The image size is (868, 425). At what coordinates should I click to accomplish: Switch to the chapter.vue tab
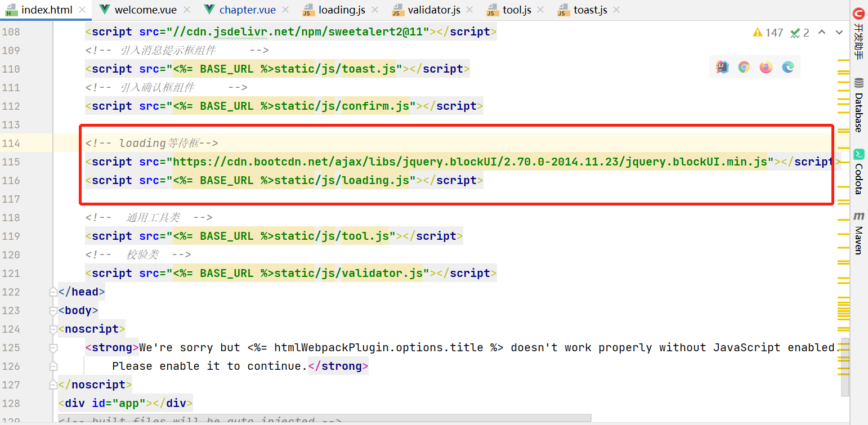pos(247,10)
